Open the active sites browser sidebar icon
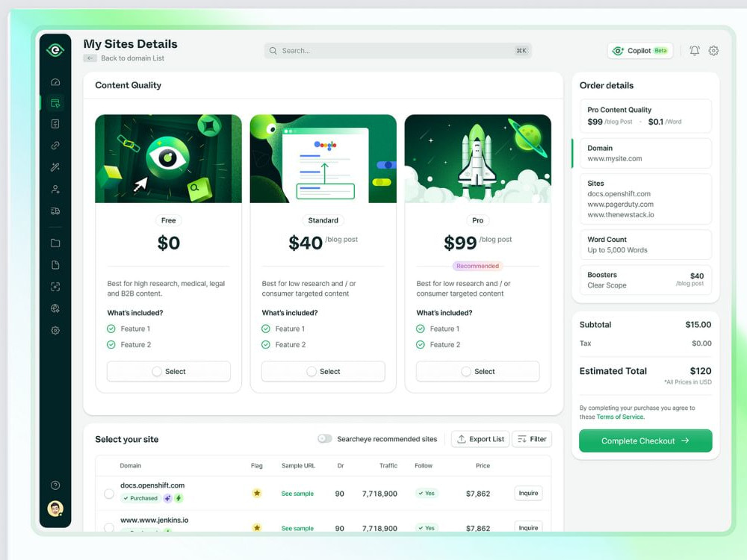Viewport: 747px width, 560px height. tap(55, 103)
